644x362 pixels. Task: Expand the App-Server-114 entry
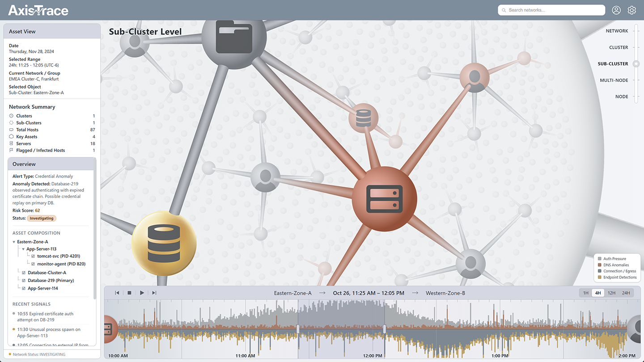(23, 288)
